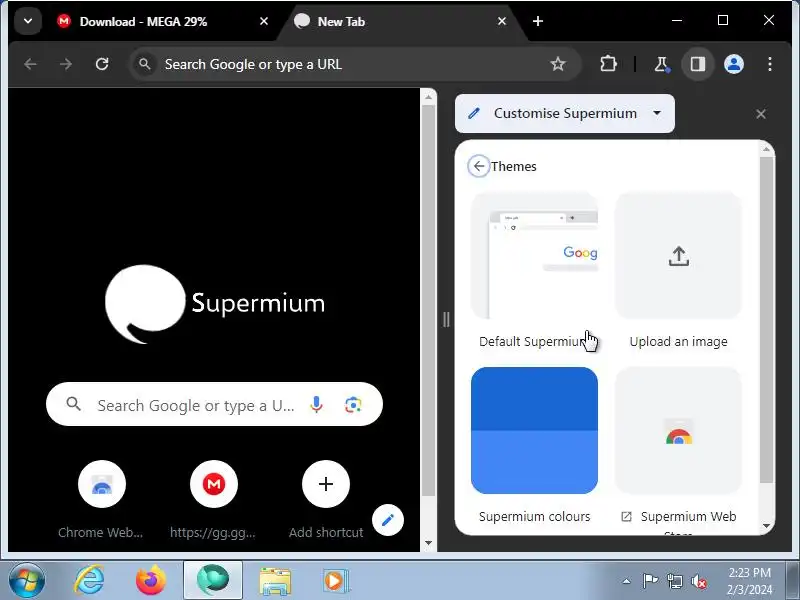Open the profile avatar menu

coord(734,64)
